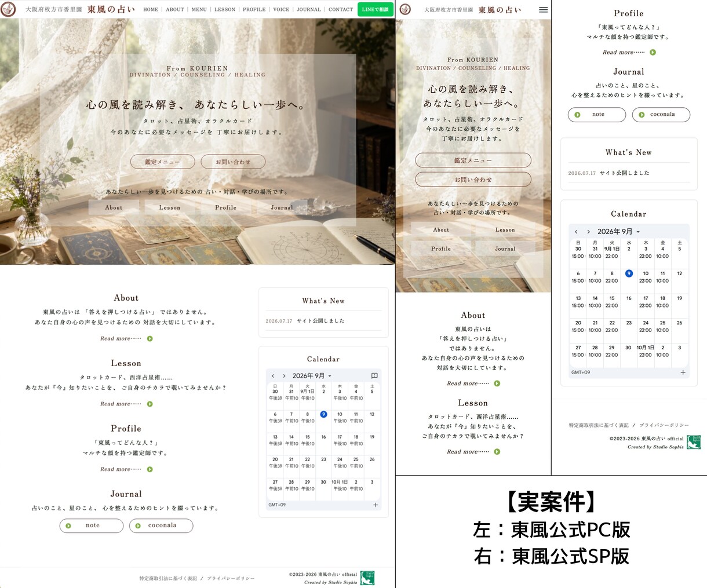Viewport: 707px width, 588px height.
Task: Click the round site logo in SP version header
Action: pos(406,9)
